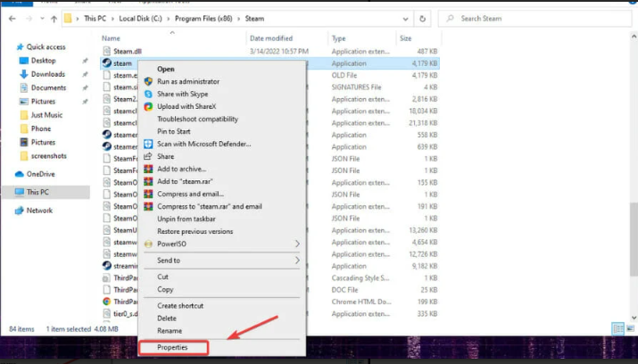Click the Microsoft Defender shield icon
Screen dimensions: 638x364
[x=148, y=144]
